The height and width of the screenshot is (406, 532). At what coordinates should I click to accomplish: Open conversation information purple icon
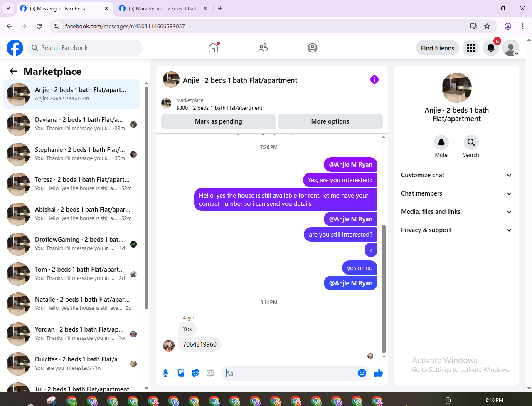tap(374, 79)
